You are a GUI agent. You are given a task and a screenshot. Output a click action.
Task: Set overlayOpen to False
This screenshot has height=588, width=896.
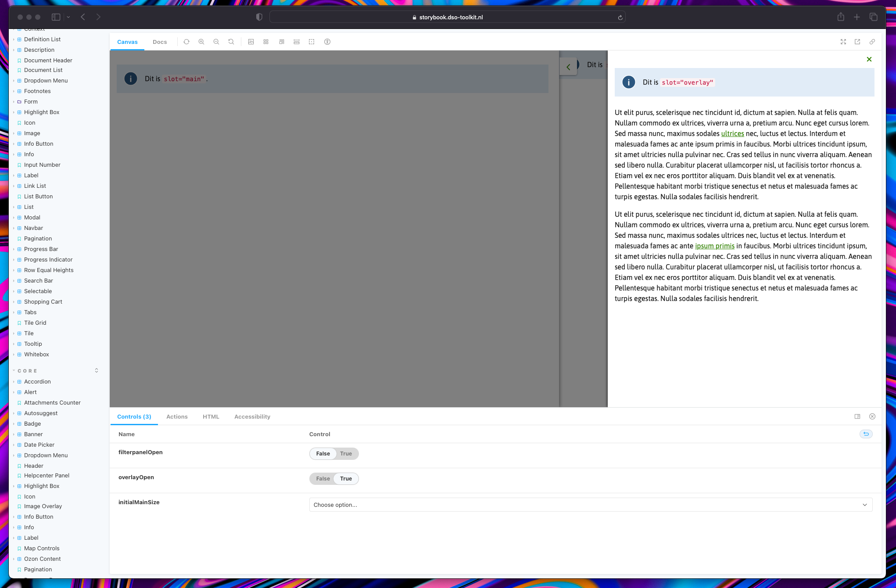coord(323,479)
